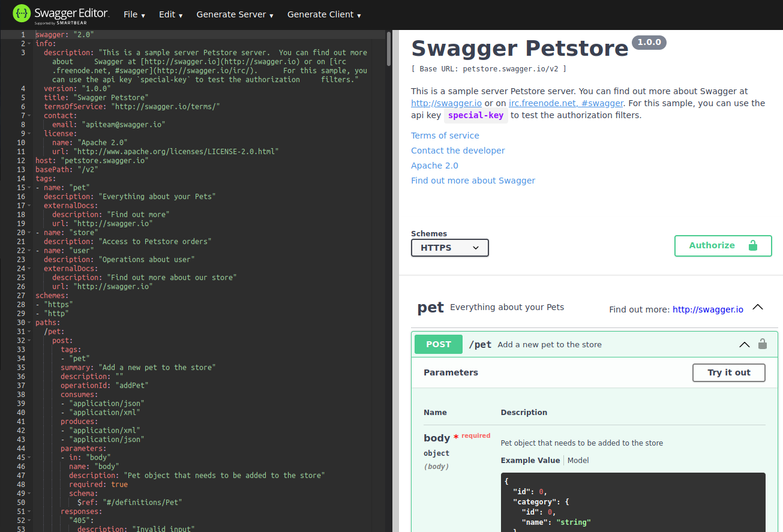Open the Generate Server menu
Image resolution: width=783 pixels, height=532 pixels.
point(230,14)
